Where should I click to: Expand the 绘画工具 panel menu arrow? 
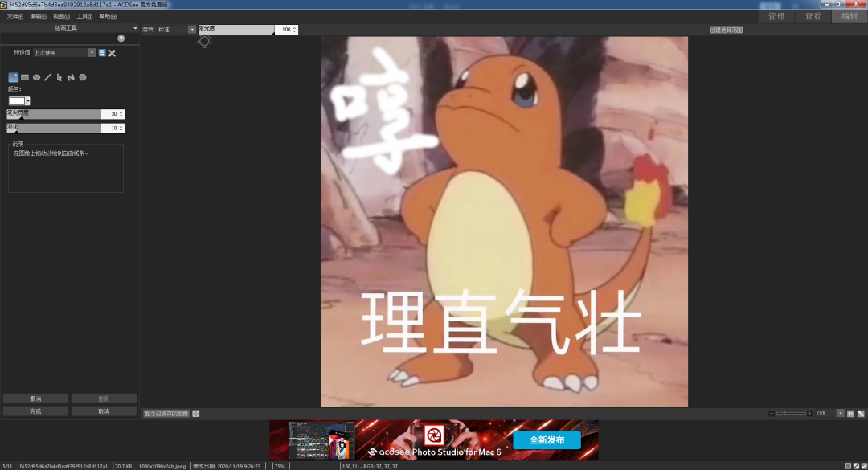point(135,27)
